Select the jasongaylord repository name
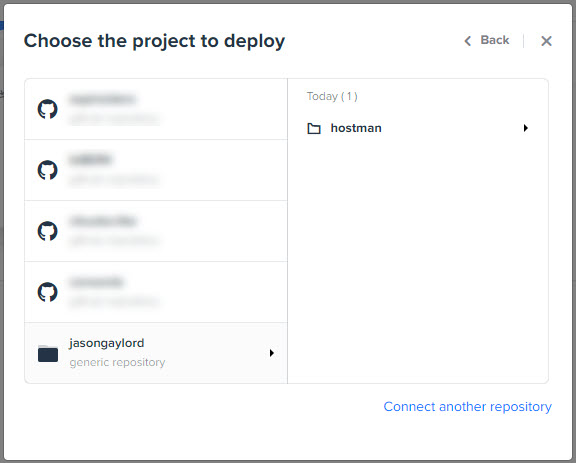The image size is (576, 463). point(107,343)
